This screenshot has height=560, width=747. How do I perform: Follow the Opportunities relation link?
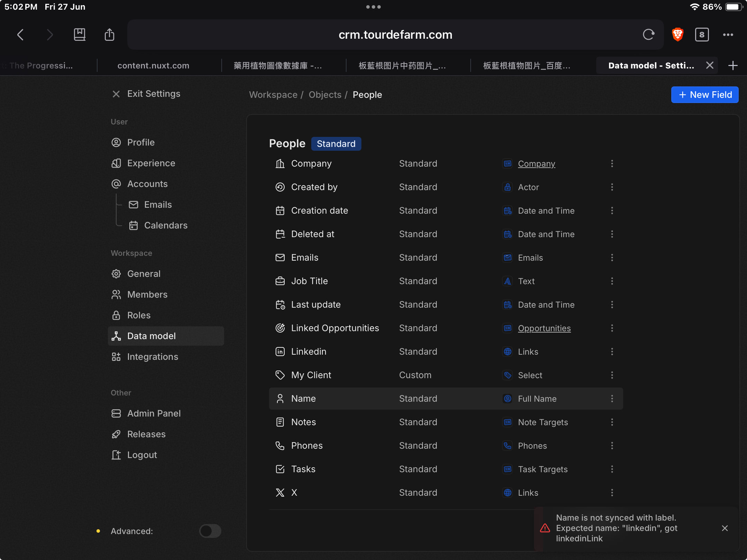tap(544, 328)
